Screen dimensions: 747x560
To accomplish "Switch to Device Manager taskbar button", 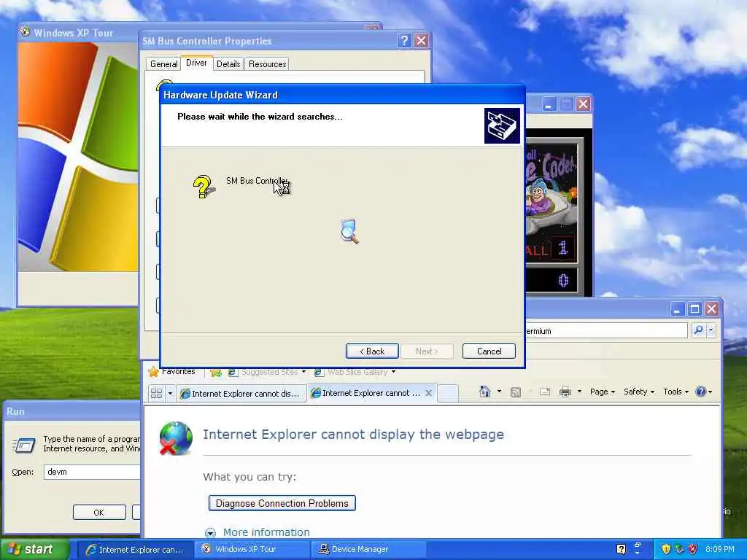I will coord(368,550).
